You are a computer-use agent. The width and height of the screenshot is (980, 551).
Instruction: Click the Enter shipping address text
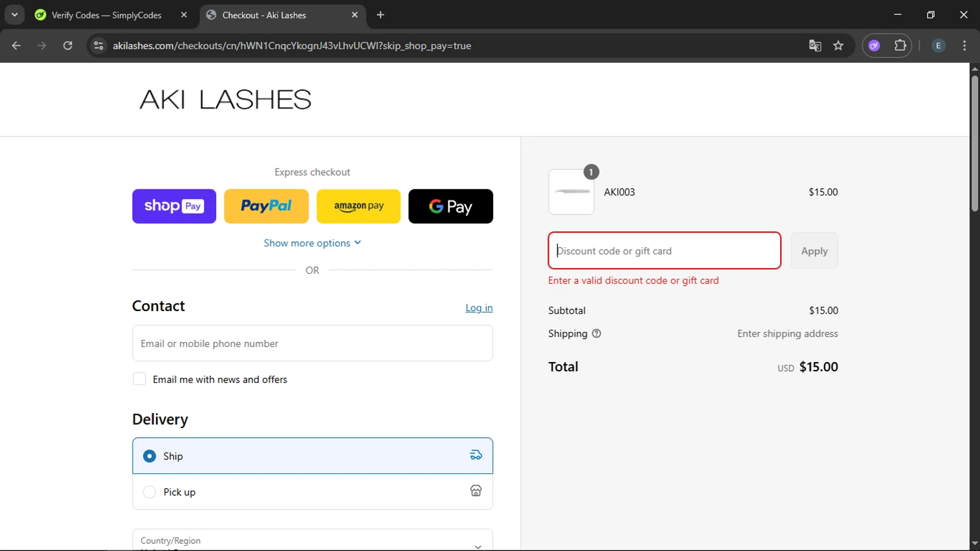(787, 333)
